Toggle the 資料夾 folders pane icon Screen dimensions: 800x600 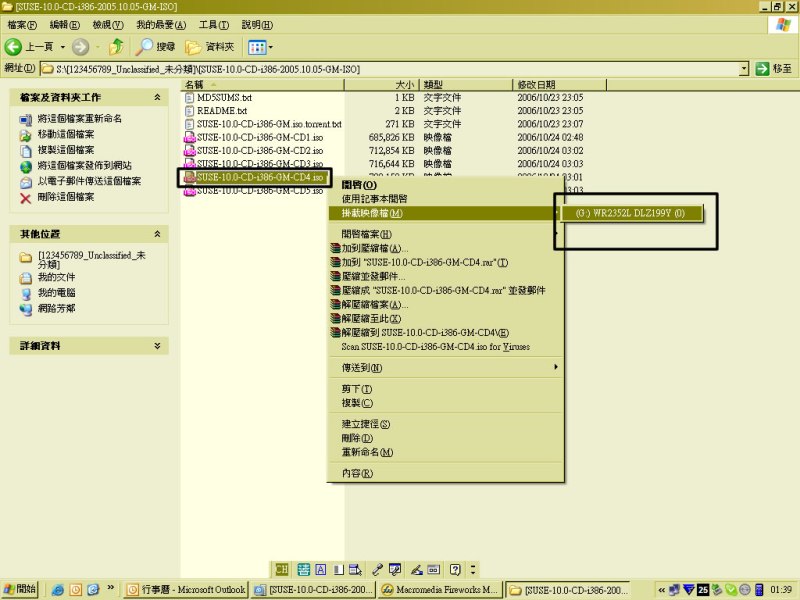tap(193, 47)
